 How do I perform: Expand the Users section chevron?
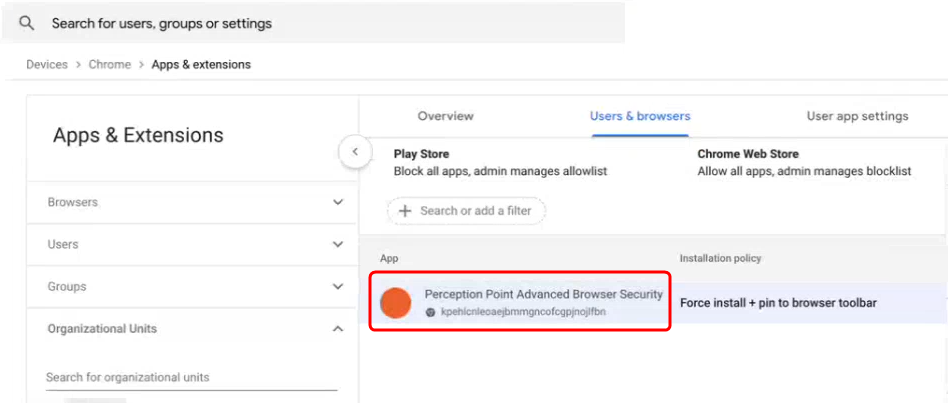click(x=338, y=245)
